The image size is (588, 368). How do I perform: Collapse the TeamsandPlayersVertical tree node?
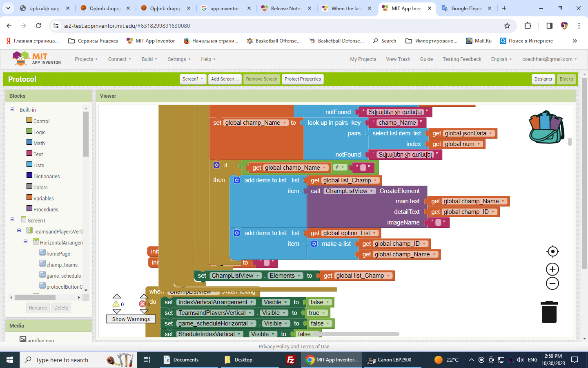click(19, 231)
